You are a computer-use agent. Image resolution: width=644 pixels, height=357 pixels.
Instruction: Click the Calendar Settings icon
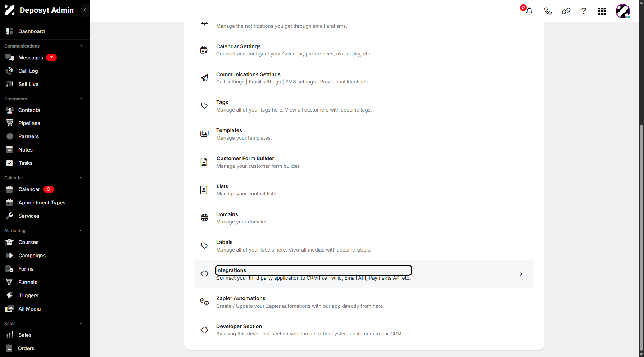(204, 50)
